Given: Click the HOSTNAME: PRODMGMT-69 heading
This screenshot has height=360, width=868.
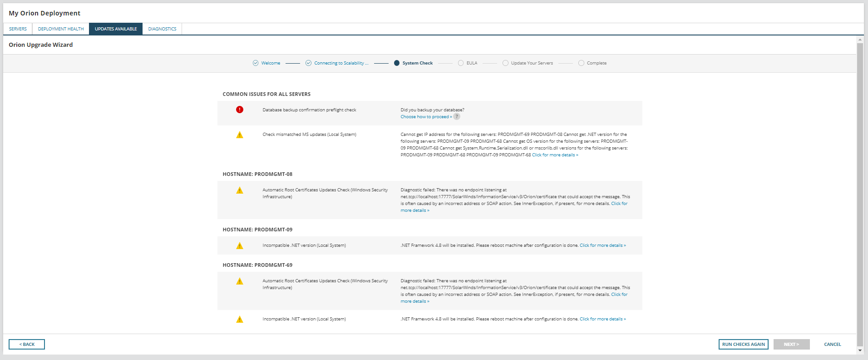Looking at the screenshot, I should [x=257, y=265].
